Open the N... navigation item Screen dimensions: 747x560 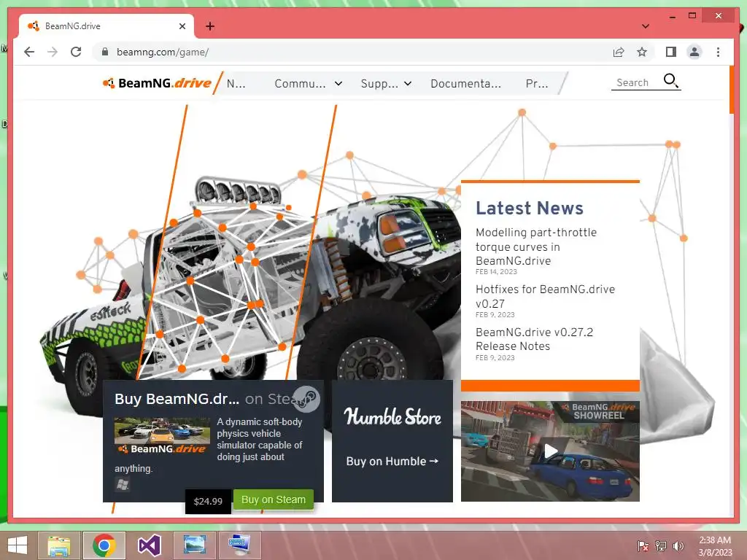pyautogui.click(x=236, y=84)
